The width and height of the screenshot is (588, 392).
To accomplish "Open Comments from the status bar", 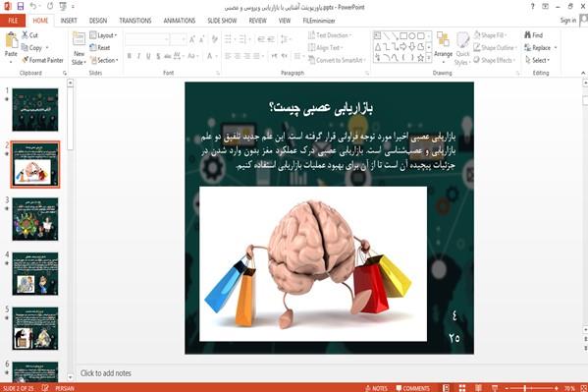I will coord(413,388).
